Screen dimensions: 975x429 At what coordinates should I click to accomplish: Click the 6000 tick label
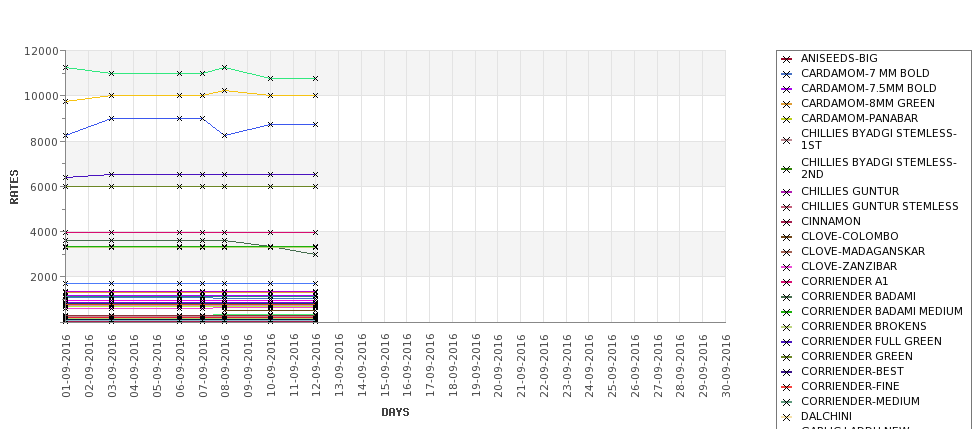(45, 187)
